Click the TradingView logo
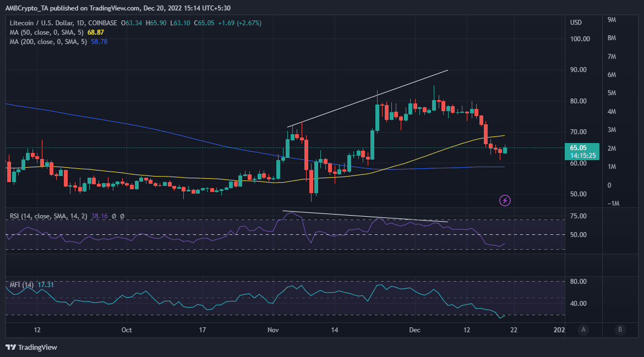 point(31,347)
